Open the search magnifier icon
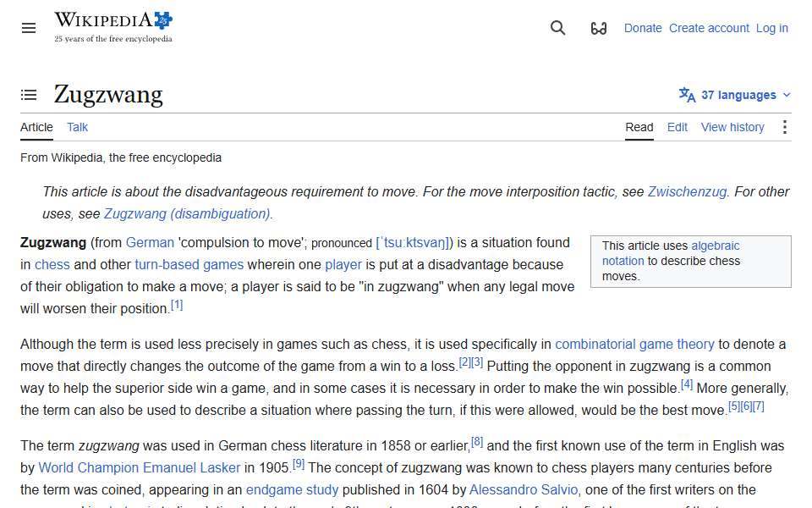This screenshot has height=508, width=812. coord(557,28)
